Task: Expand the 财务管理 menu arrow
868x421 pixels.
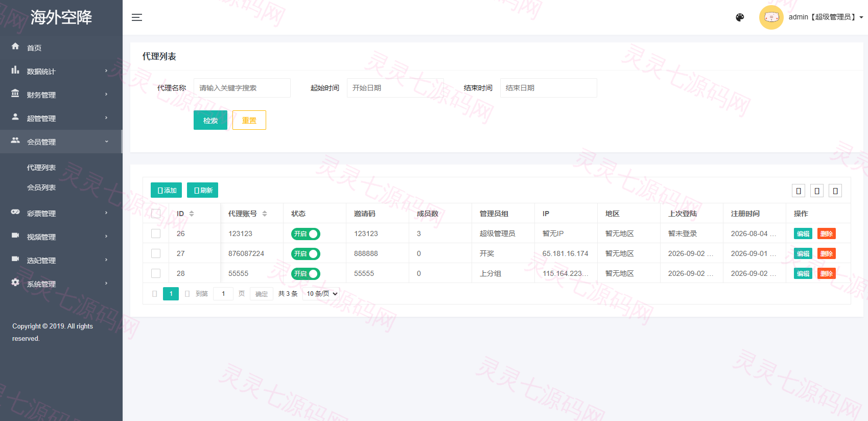Action: [x=106, y=94]
